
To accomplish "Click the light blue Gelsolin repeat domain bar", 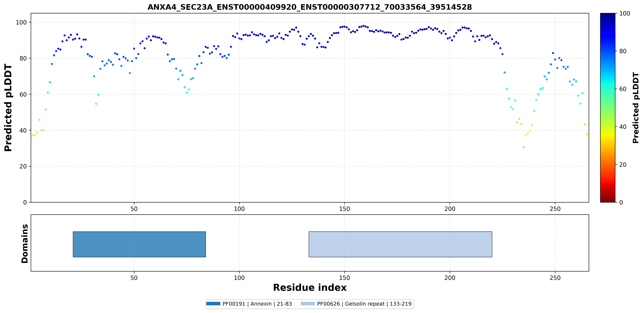I will click(x=400, y=244).
